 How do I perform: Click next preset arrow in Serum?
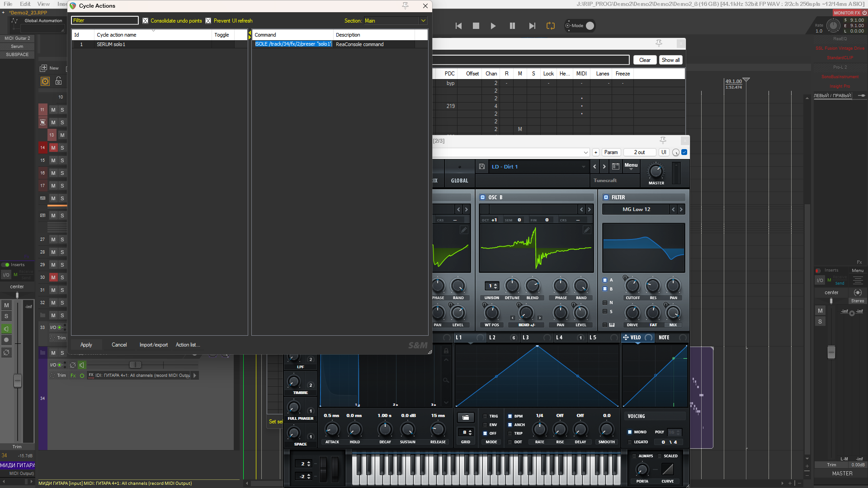click(604, 167)
